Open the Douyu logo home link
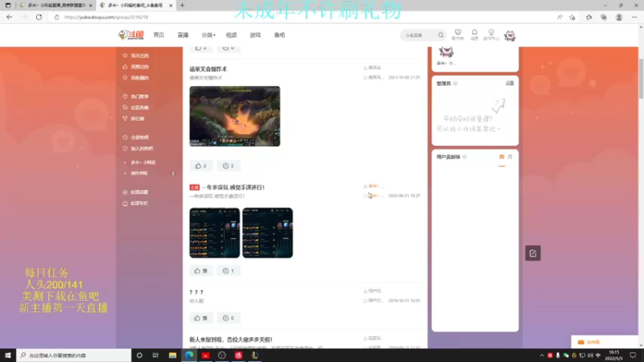The height and width of the screenshot is (362, 644). (130, 35)
